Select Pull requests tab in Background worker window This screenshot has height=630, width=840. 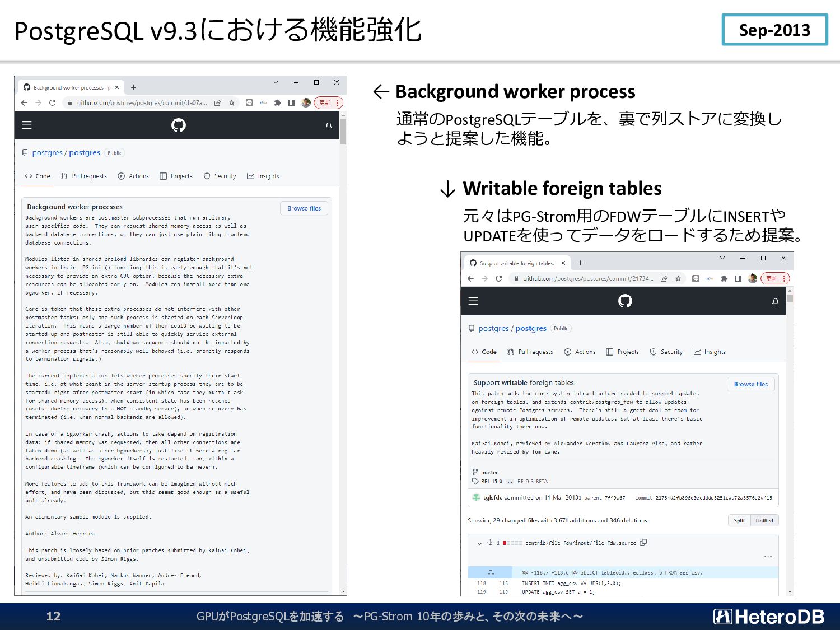tap(84, 176)
